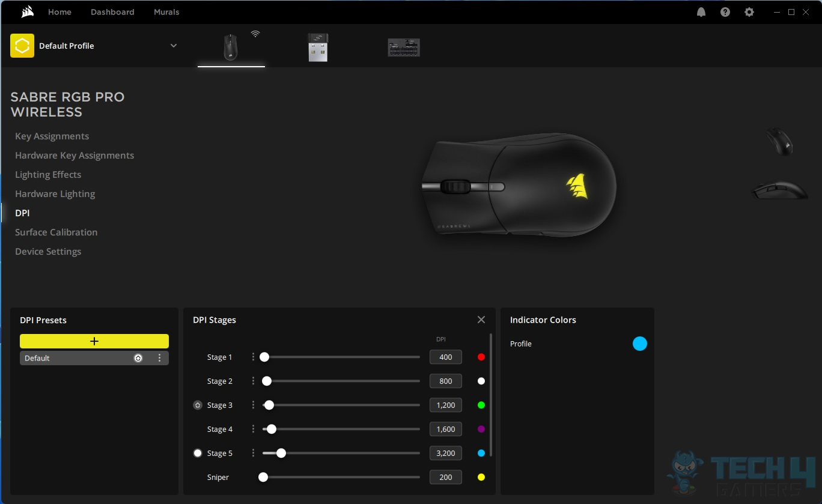The height and width of the screenshot is (504, 822).
Task: Open the Dashboard tab
Action: [x=112, y=12]
